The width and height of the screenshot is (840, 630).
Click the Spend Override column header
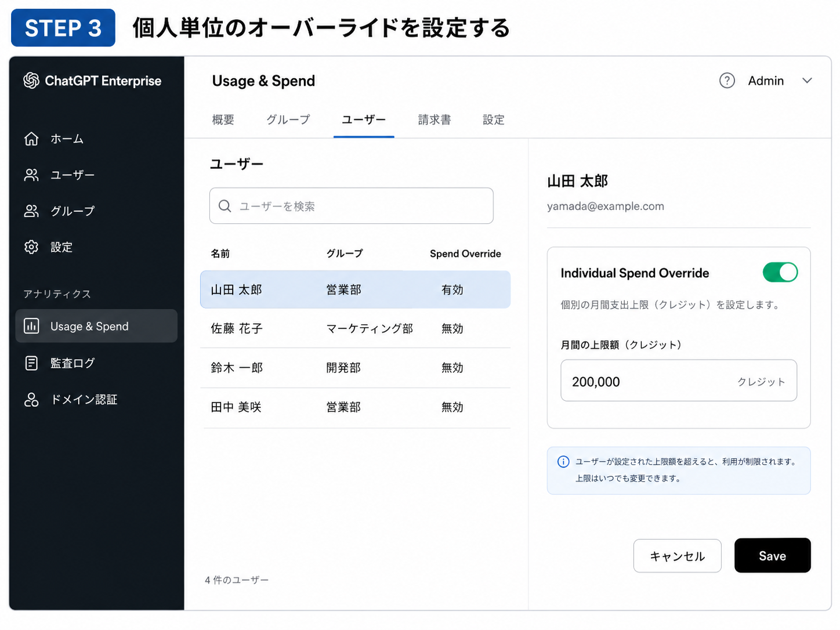pos(465,254)
